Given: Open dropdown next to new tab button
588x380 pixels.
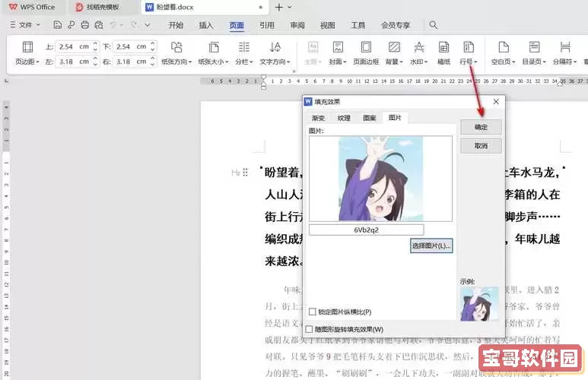Looking at the screenshot, I should 289,7.
